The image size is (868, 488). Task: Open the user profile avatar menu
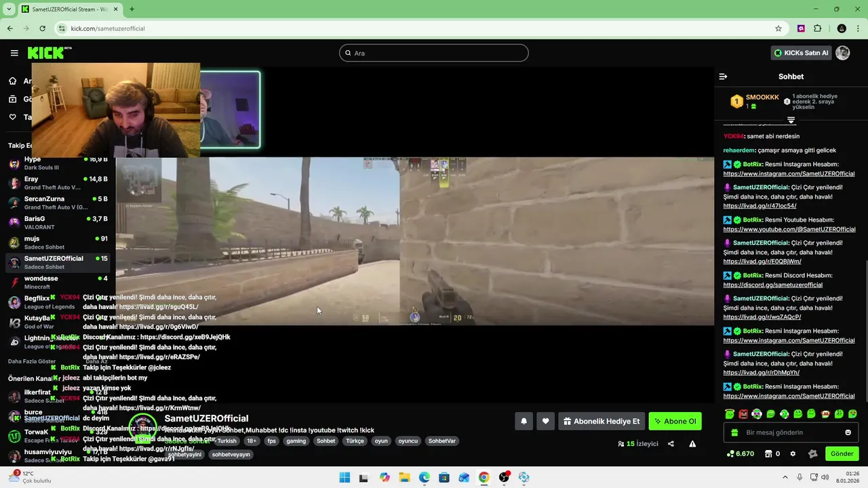[843, 53]
